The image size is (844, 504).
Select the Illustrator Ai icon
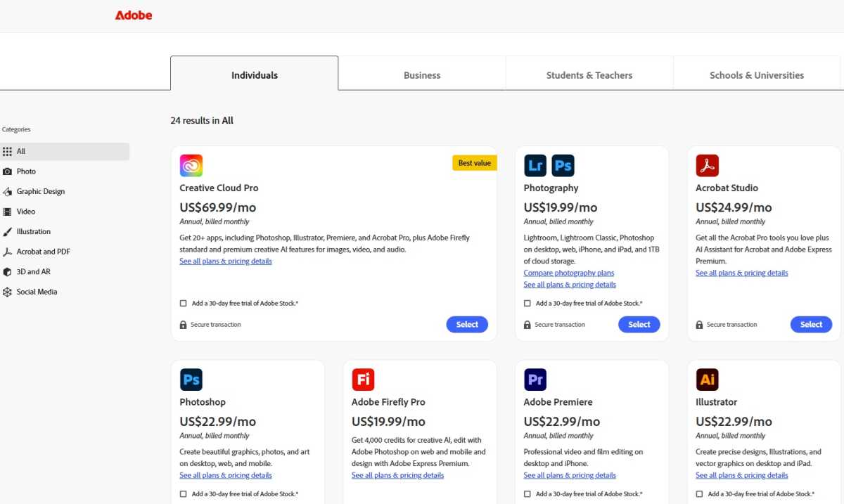[707, 379]
